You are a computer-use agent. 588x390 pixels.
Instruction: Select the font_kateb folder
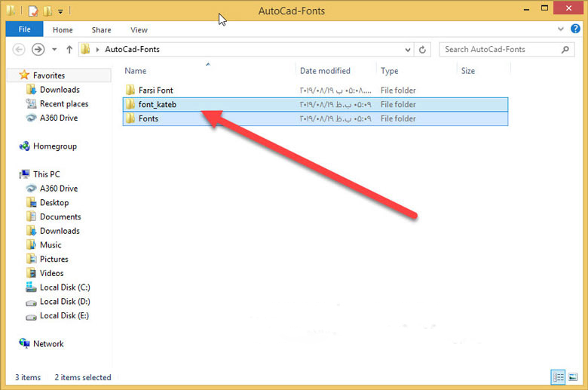click(315, 104)
